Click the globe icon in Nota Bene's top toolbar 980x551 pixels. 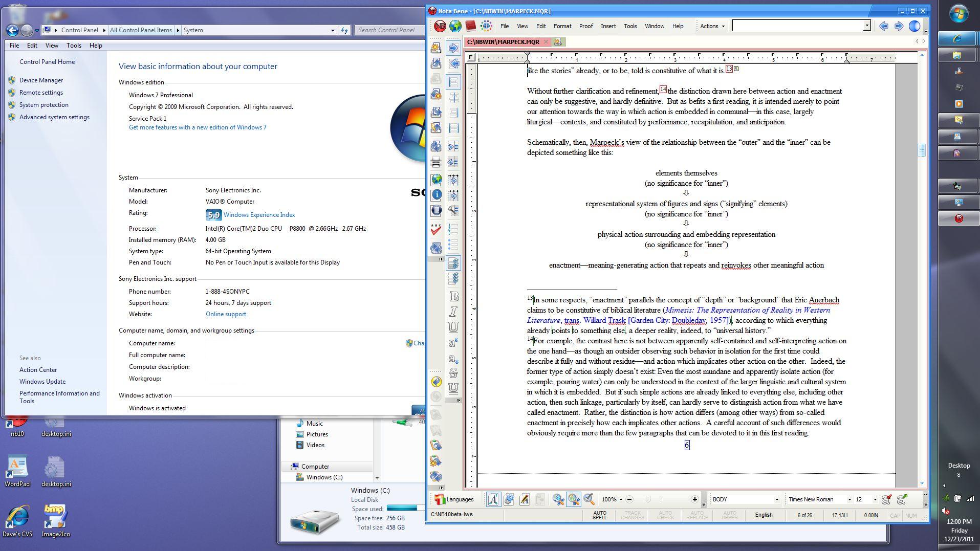point(455,26)
